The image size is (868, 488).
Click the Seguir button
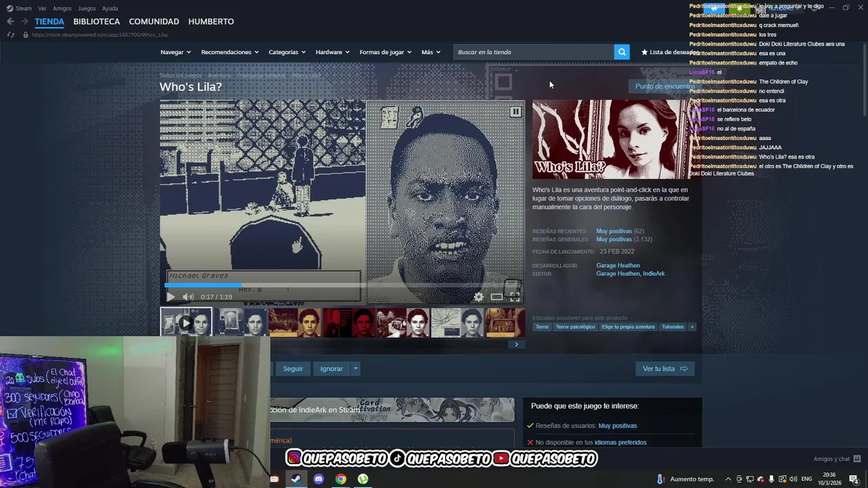pyautogui.click(x=293, y=369)
